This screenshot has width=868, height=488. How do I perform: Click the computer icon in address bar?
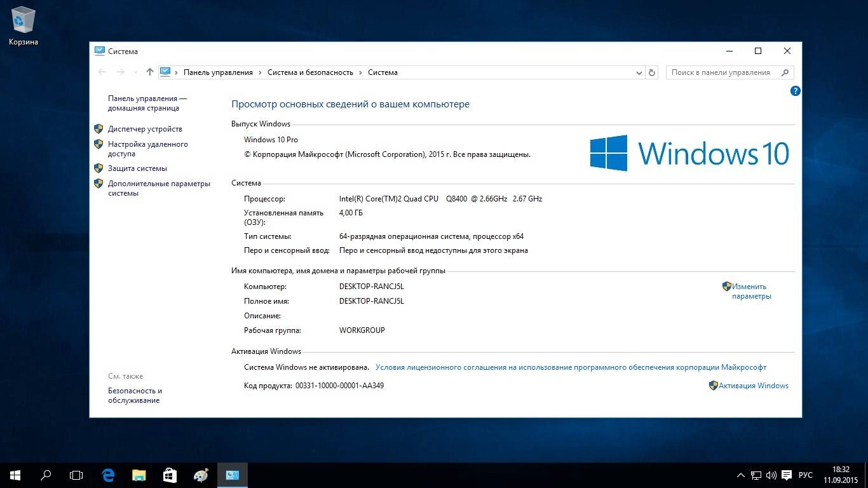pos(165,72)
